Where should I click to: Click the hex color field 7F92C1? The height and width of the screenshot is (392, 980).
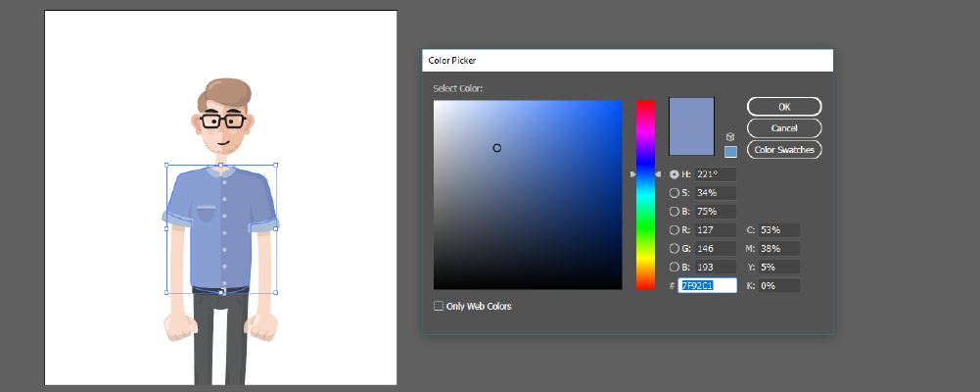click(x=708, y=286)
